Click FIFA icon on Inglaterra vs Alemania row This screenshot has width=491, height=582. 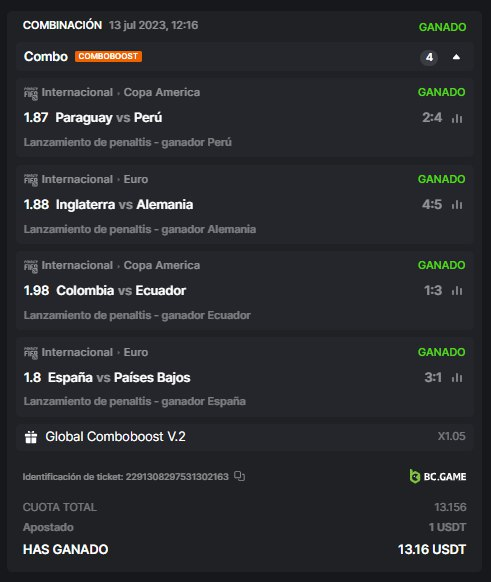(x=31, y=180)
